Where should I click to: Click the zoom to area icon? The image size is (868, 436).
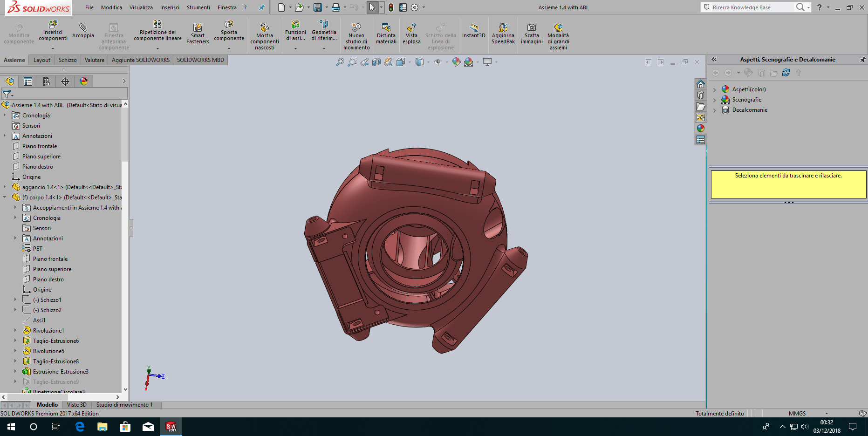352,62
